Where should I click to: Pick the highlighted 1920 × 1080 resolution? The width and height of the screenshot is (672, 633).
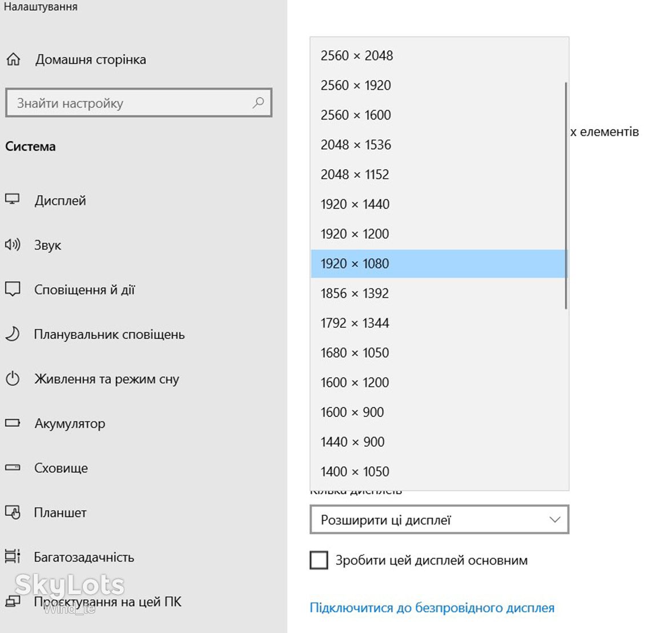coord(438,263)
